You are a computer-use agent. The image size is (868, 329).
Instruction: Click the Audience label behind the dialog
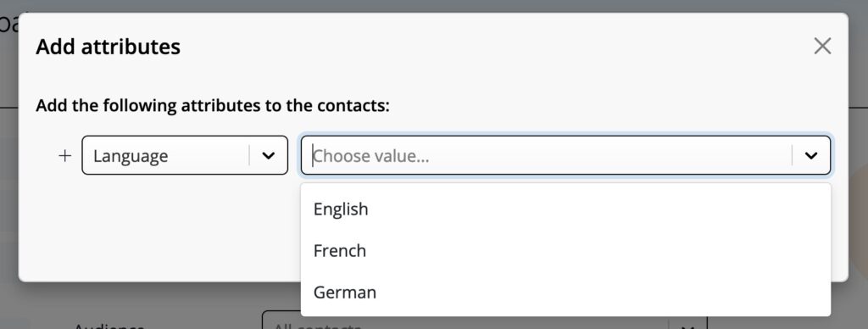click(108, 326)
